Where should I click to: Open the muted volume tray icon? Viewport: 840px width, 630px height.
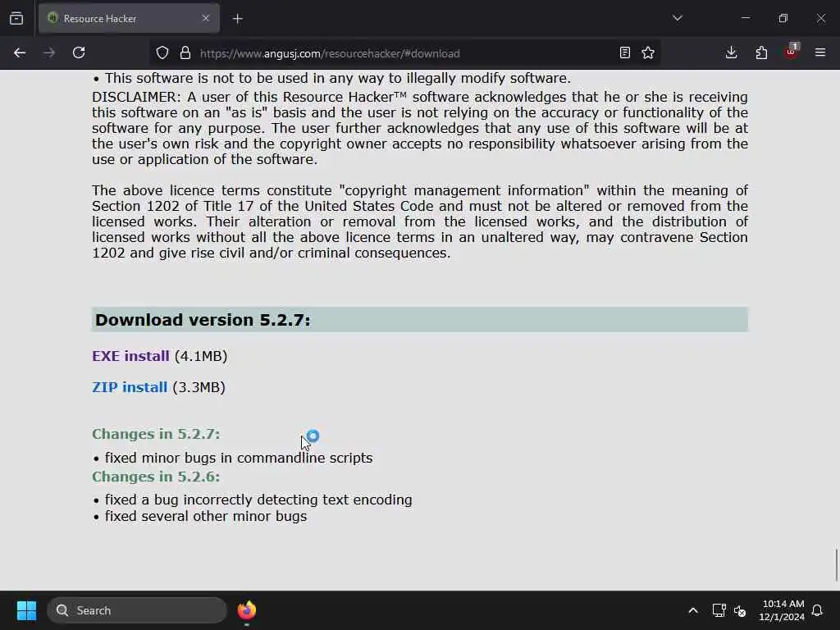click(x=741, y=610)
